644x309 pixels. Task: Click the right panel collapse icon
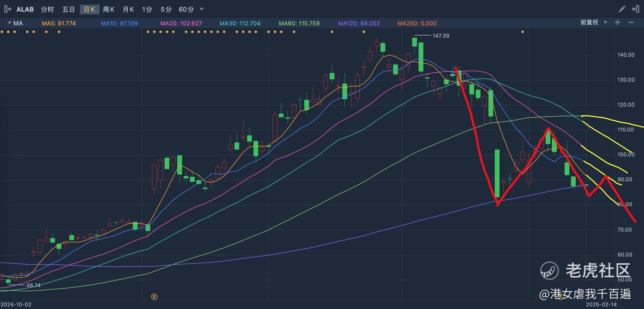tap(636, 9)
